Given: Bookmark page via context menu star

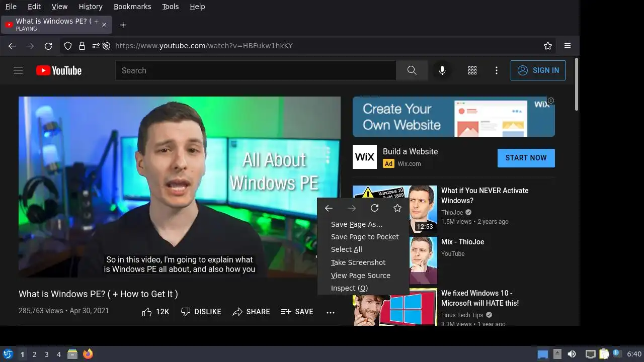Looking at the screenshot, I should pyautogui.click(x=397, y=208).
